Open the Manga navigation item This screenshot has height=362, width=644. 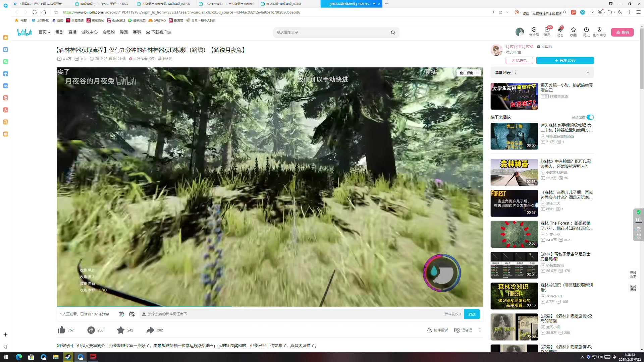124,32
